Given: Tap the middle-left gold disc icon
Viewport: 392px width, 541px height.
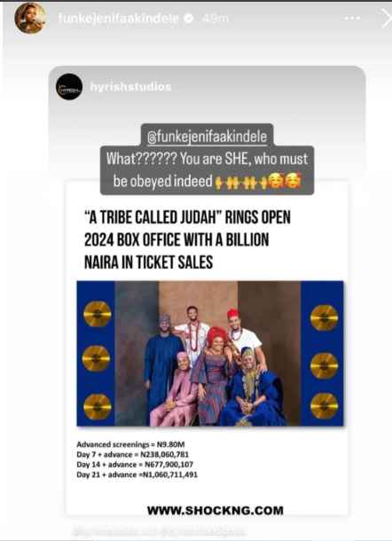Looking at the screenshot, I should pyautogui.click(x=97, y=358).
